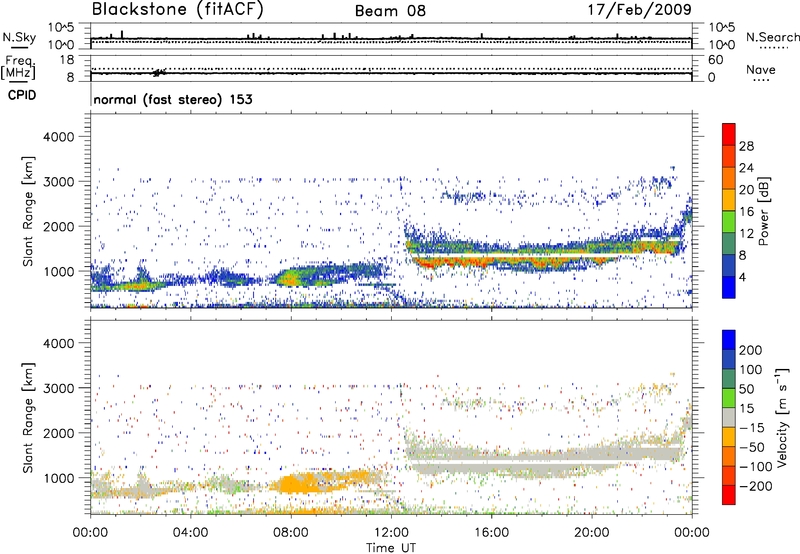Click the '04:00' time axis label

point(191,533)
